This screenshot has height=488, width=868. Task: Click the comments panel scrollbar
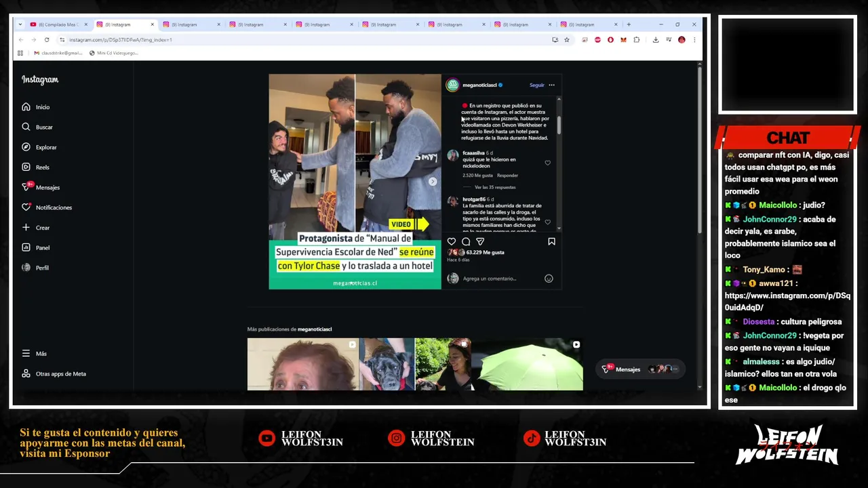point(559,125)
